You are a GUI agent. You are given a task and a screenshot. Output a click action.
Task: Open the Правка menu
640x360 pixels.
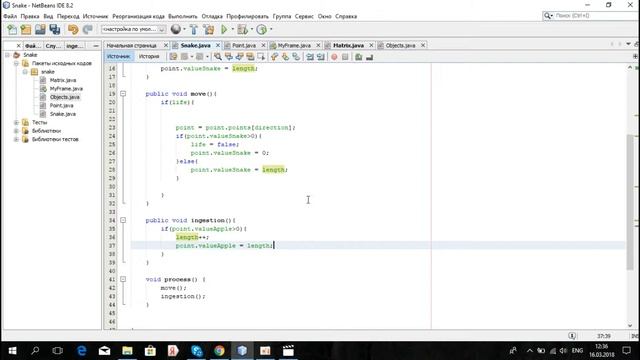(x=30, y=16)
